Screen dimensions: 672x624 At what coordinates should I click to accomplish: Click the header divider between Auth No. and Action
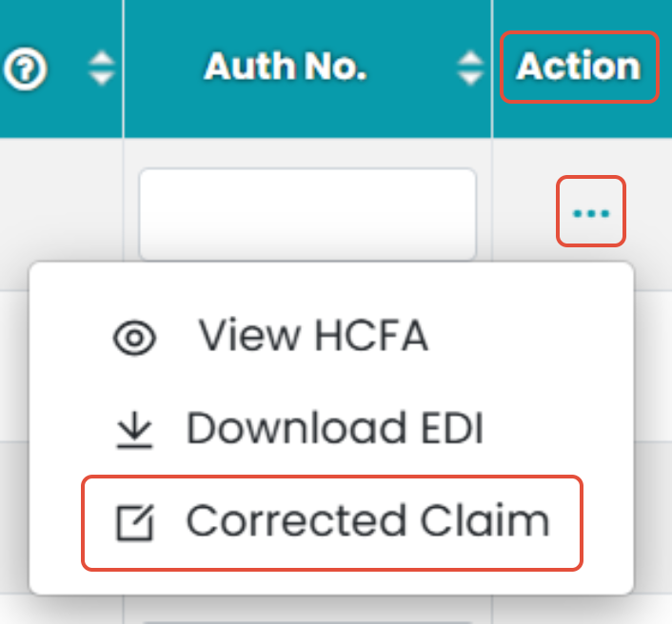click(492, 68)
